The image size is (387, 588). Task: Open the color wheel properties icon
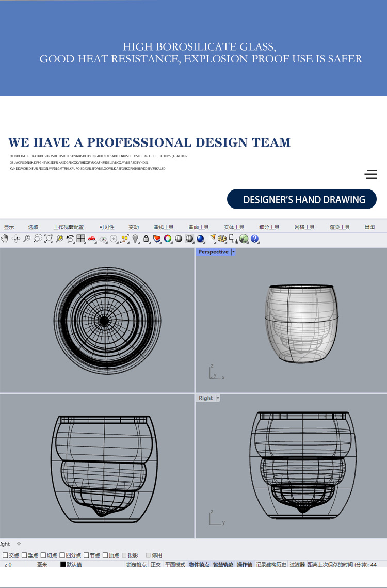[168, 239]
